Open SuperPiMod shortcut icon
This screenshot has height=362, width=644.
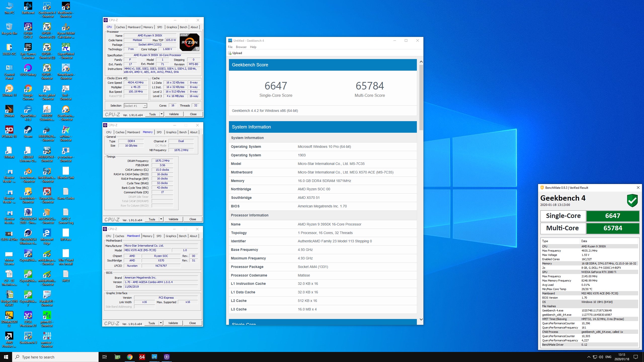[66, 51]
